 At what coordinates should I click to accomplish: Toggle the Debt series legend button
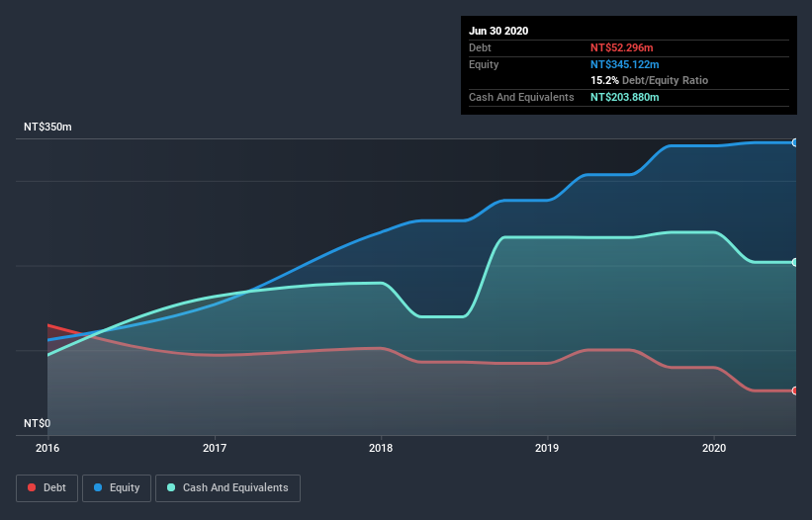point(47,488)
